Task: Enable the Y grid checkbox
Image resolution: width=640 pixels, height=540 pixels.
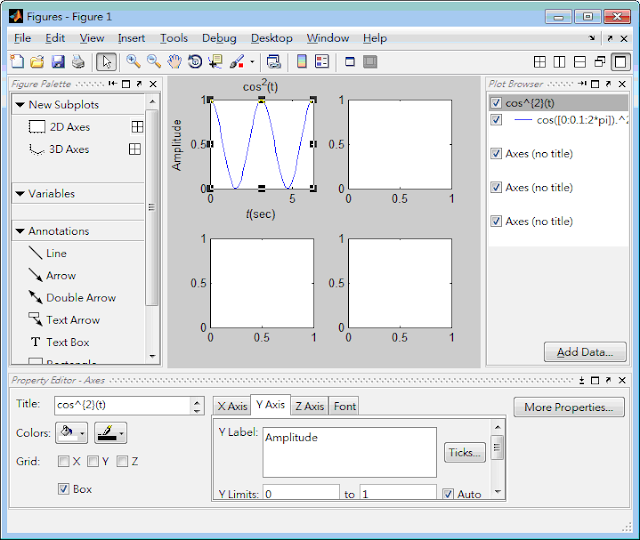Action: [93, 461]
